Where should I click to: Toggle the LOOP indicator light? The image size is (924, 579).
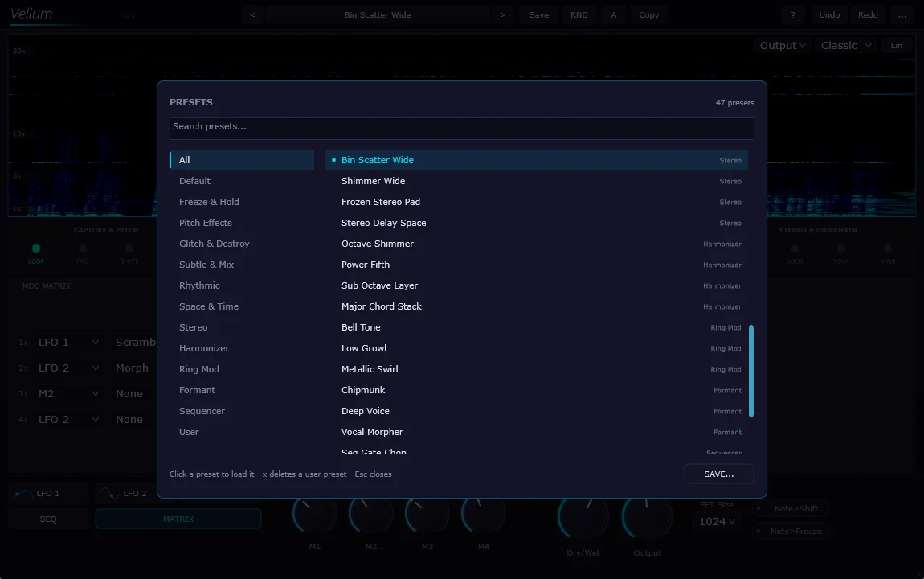pyautogui.click(x=36, y=248)
